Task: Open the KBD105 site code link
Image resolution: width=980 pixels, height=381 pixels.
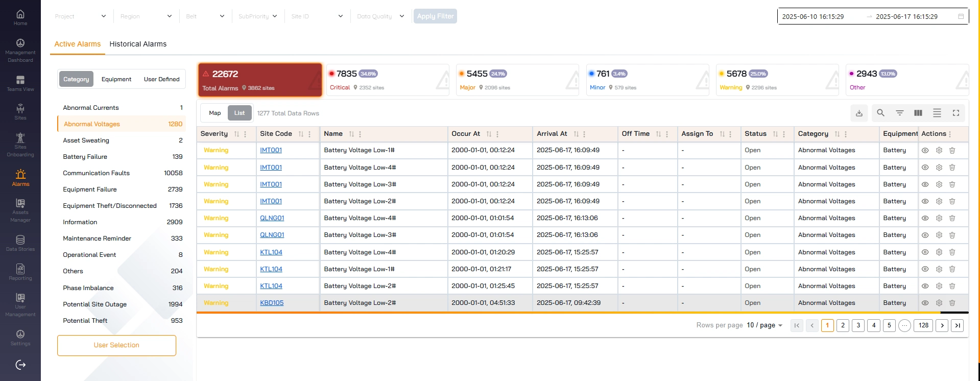Action: click(272, 303)
